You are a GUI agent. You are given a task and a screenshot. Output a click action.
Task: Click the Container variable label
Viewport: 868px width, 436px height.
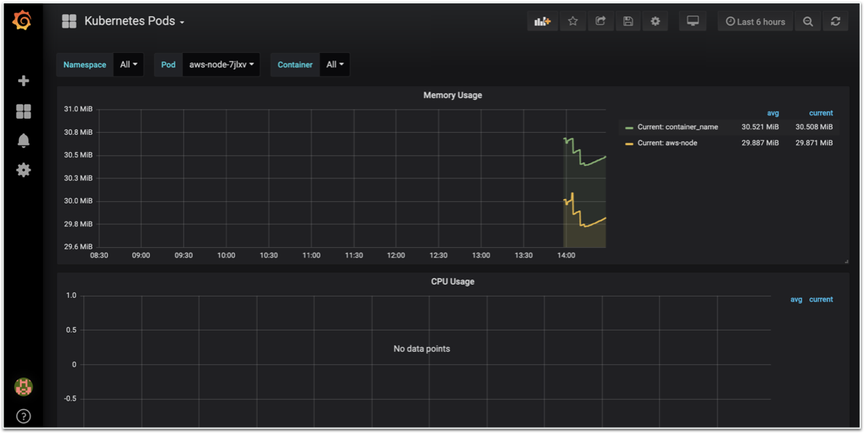click(295, 65)
